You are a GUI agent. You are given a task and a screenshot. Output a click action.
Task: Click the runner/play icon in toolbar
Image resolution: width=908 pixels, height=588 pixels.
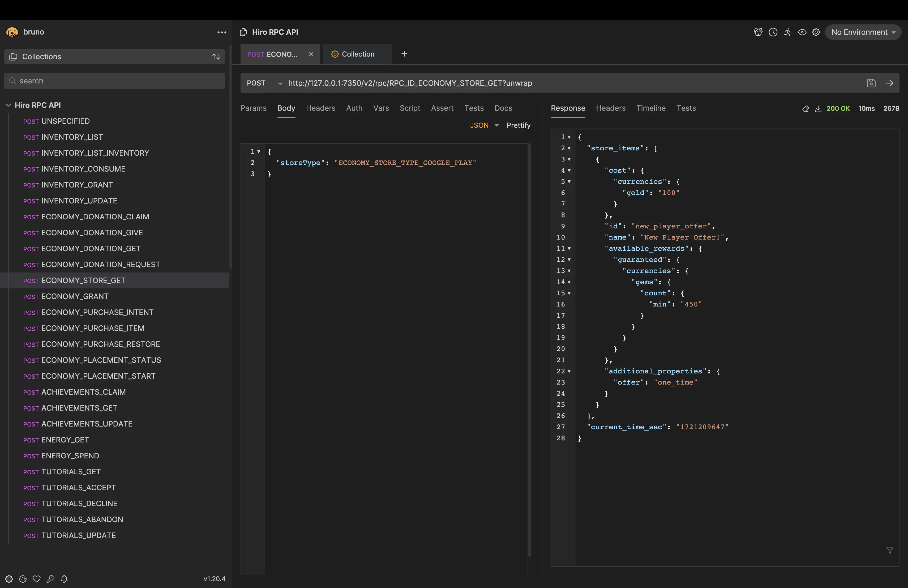787,32
